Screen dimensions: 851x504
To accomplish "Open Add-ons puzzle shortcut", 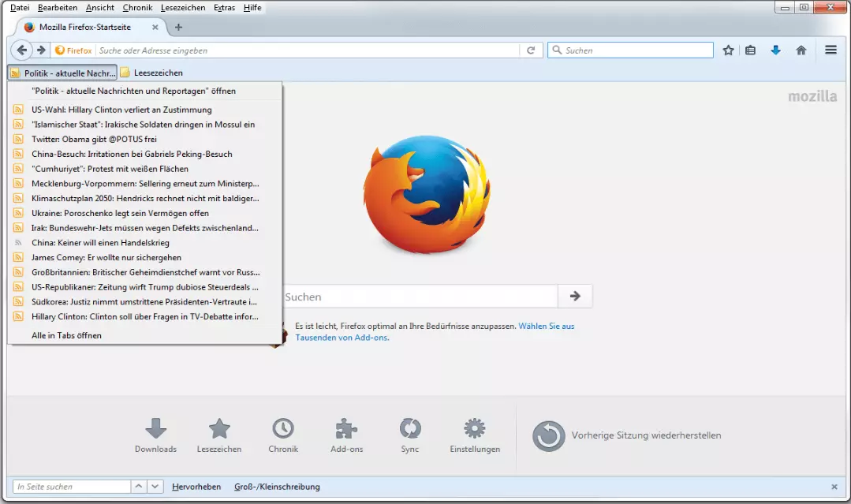I will (x=347, y=435).
